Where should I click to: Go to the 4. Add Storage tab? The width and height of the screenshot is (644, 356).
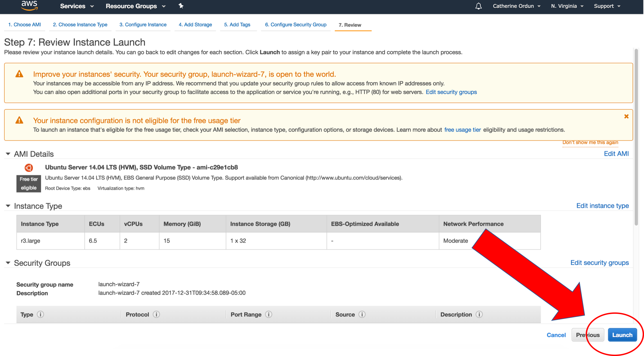click(195, 25)
